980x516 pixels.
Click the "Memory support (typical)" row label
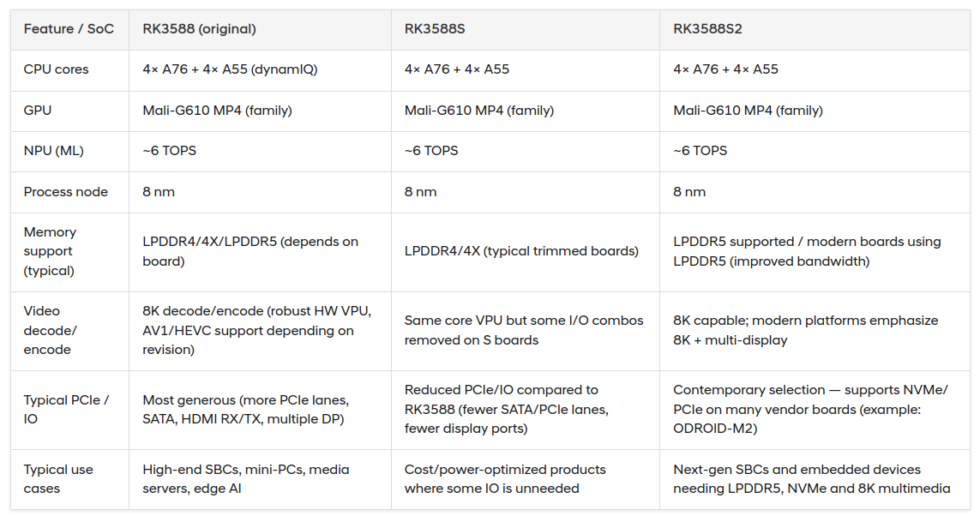(50, 251)
